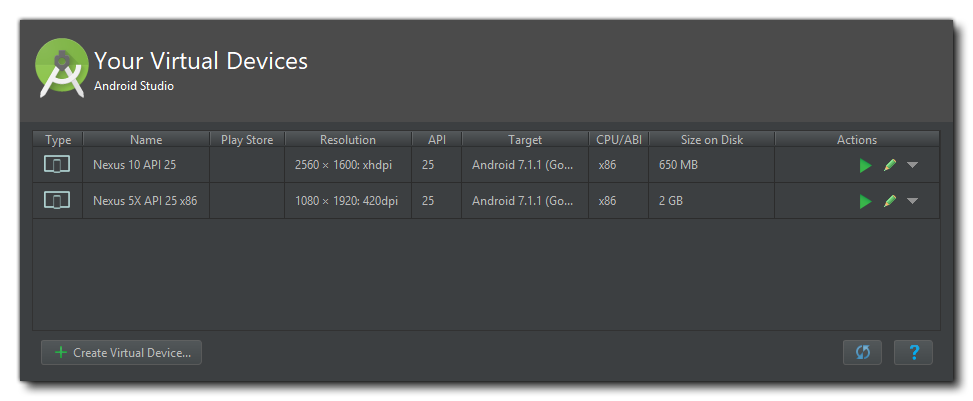Screen dimensions: 973x401
Task: Click the Android Studio logo
Action: tap(61, 68)
